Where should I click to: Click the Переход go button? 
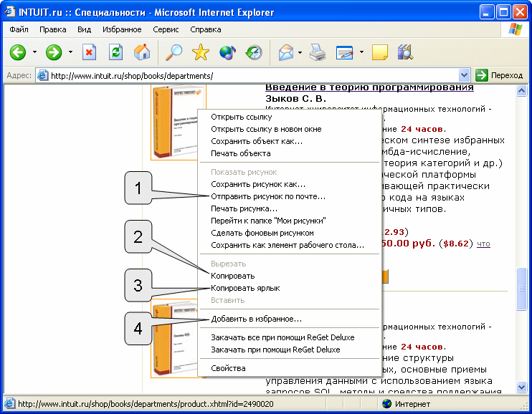pos(499,75)
